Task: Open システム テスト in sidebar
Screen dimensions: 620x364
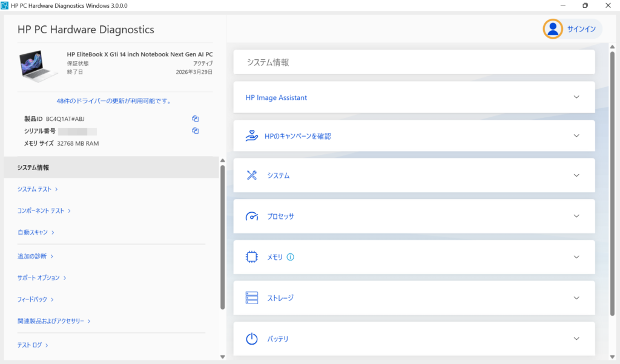Action: point(38,189)
